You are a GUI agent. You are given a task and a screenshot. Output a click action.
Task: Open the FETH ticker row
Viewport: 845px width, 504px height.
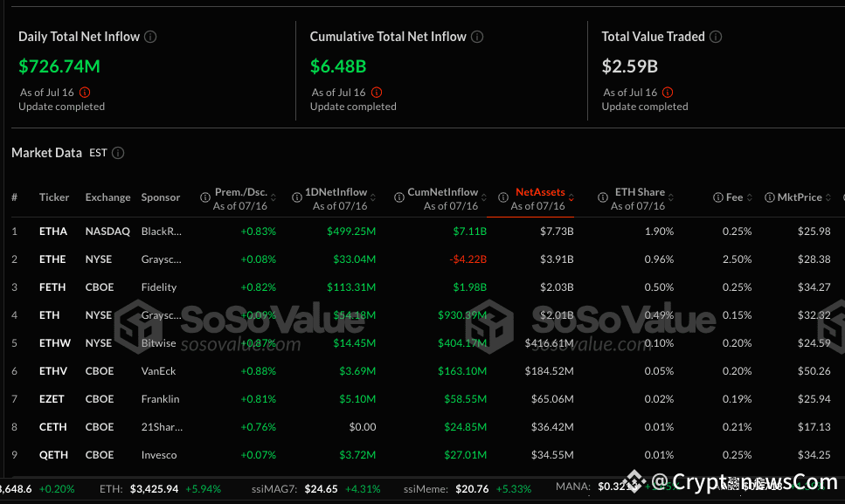coord(52,287)
